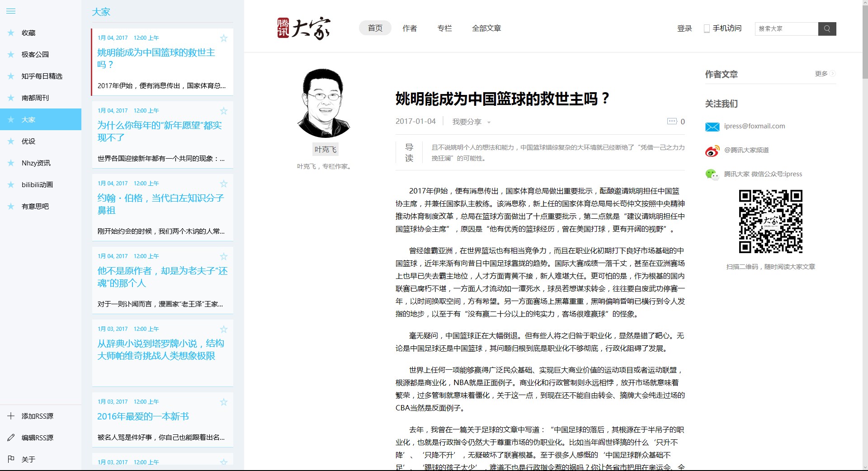Expand 更多 author articles
Viewport: 868px width, 471px height.
pos(825,74)
